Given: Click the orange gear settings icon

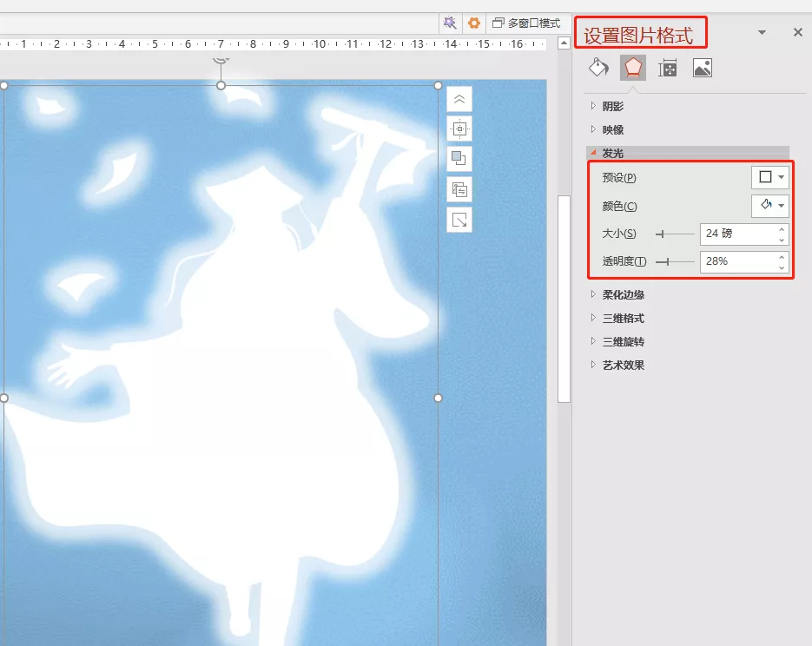Looking at the screenshot, I should coord(474,23).
